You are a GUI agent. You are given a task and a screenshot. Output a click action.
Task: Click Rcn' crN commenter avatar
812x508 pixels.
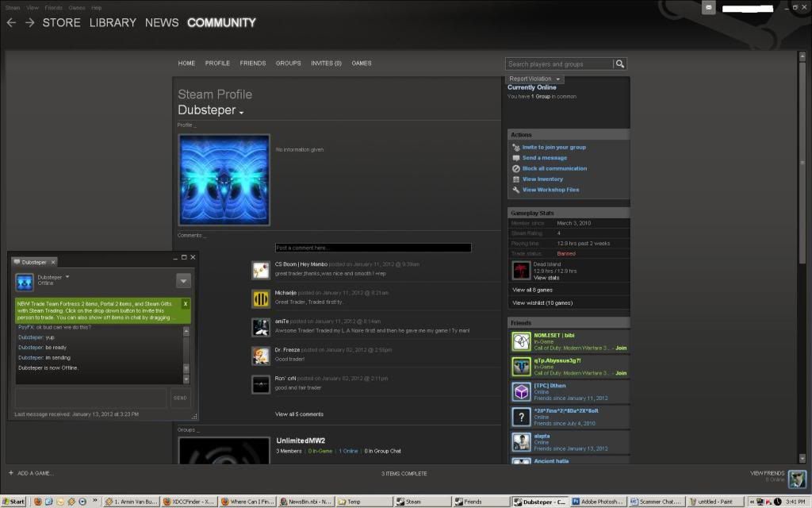tap(260, 385)
